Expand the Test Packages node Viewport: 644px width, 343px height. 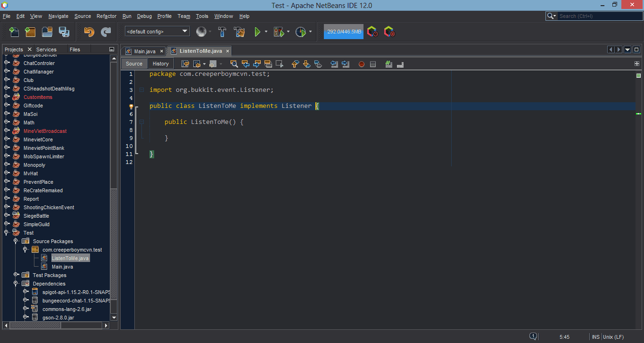tap(16, 275)
